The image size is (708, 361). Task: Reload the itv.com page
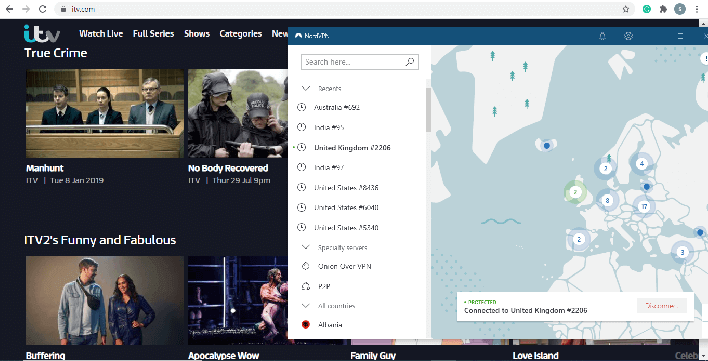pos(42,9)
